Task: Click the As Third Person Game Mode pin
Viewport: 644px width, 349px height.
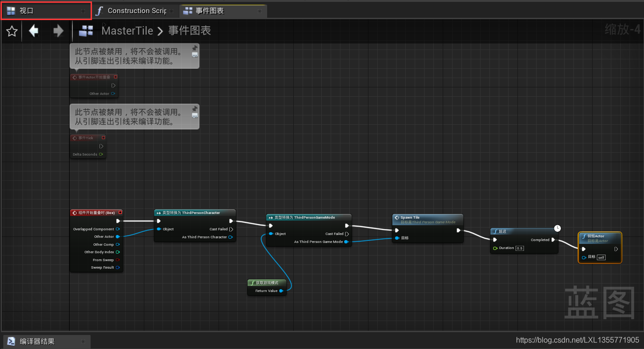Action: pyautogui.click(x=347, y=242)
